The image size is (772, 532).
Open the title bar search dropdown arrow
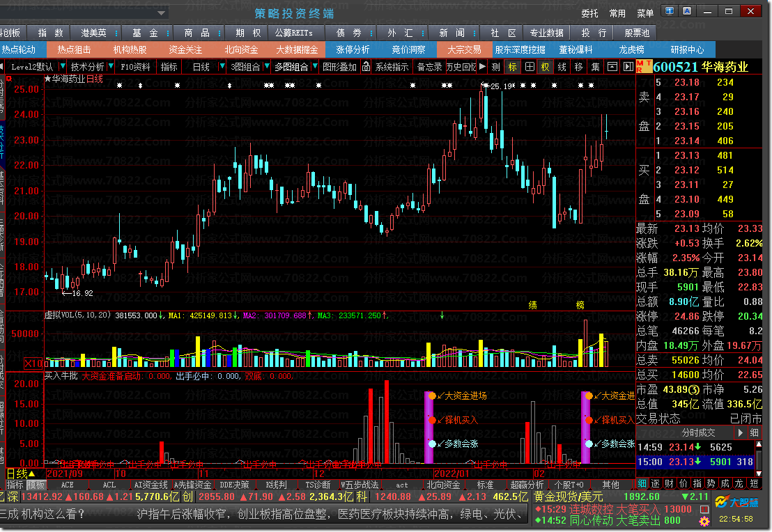(161, 13)
